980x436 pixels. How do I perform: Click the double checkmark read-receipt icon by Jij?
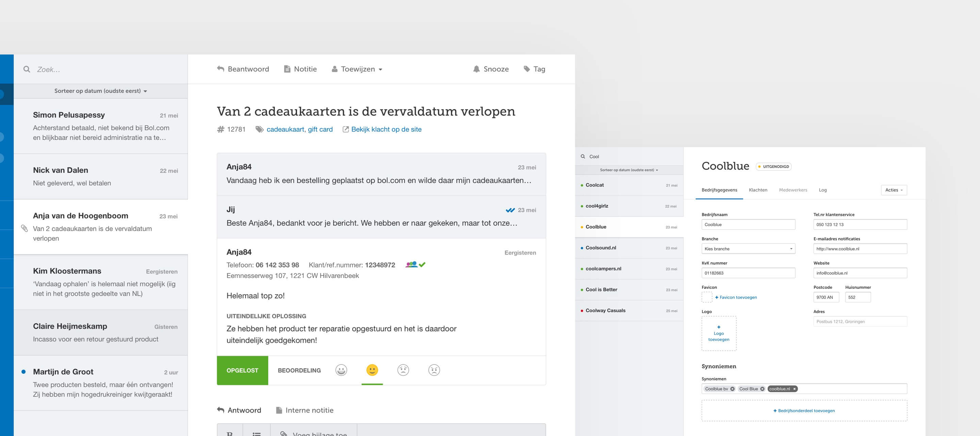[510, 210]
